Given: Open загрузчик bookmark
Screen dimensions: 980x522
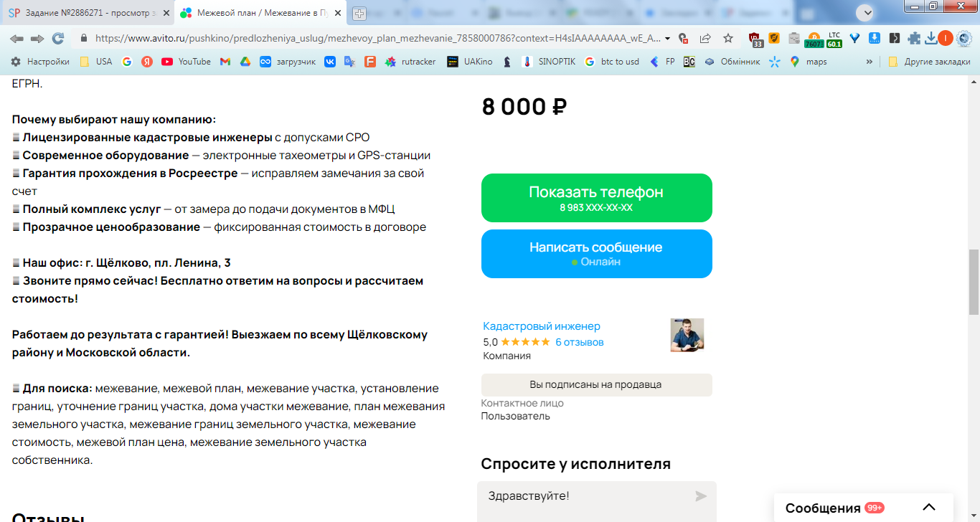Looking at the screenshot, I should (x=288, y=62).
